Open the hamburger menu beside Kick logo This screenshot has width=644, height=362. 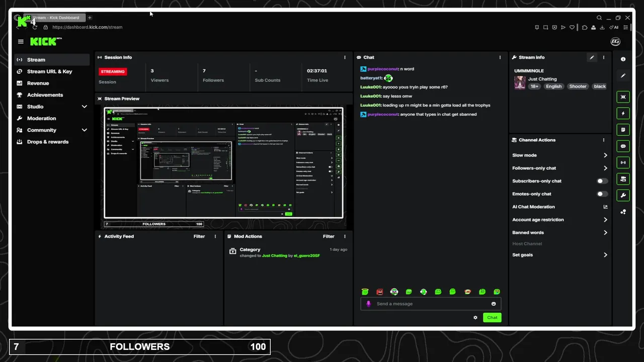click(21, 42)
